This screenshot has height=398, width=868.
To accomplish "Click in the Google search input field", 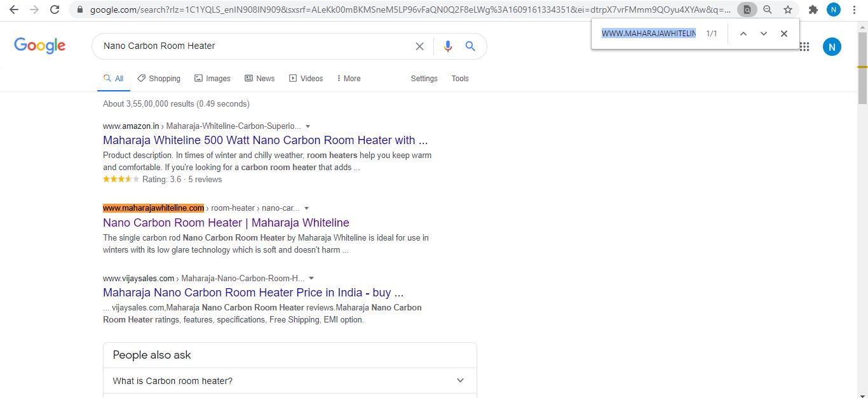I will click(x=254, y=46).
